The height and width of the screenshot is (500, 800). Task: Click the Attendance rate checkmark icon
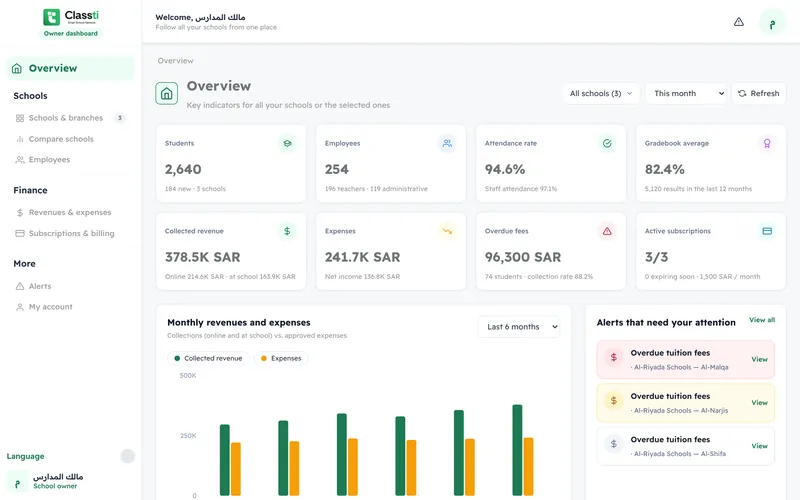point(607,143)
